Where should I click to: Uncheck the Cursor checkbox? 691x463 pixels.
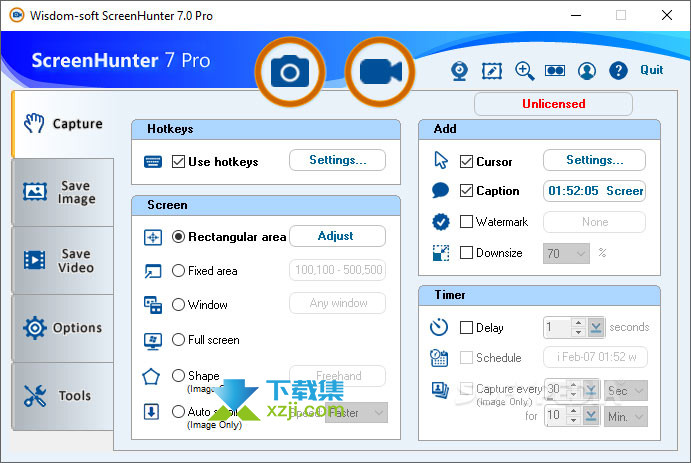point(466,162)
